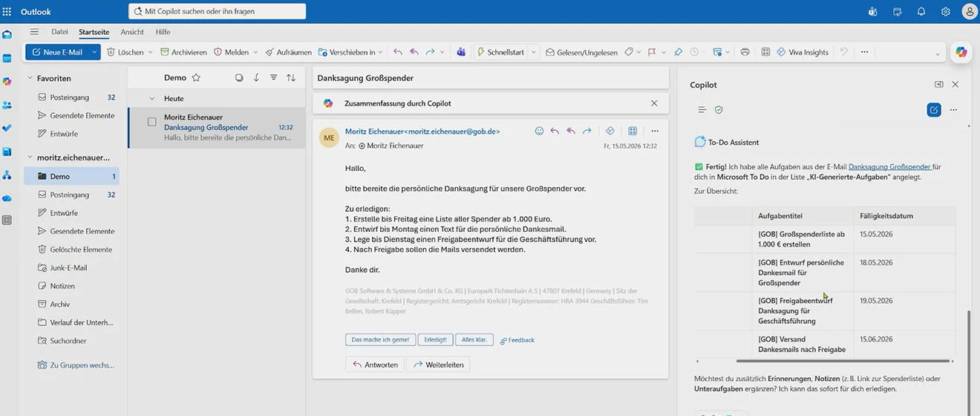Start a new Copilot chat with the blue icon
This screenshot has width=980, height=416.
pyautogui.click(x=934, y=110)
